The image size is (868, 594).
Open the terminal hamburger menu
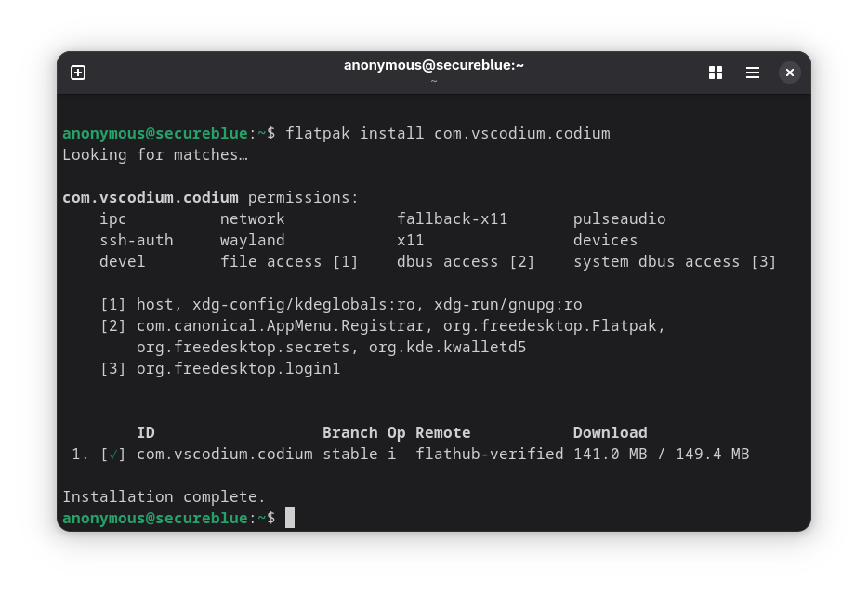(x=753, y=73)
